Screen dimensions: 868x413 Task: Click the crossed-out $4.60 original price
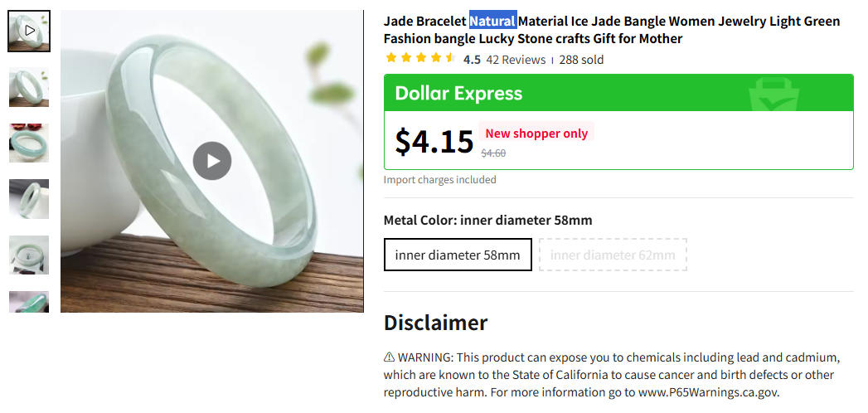pos(493,153)
